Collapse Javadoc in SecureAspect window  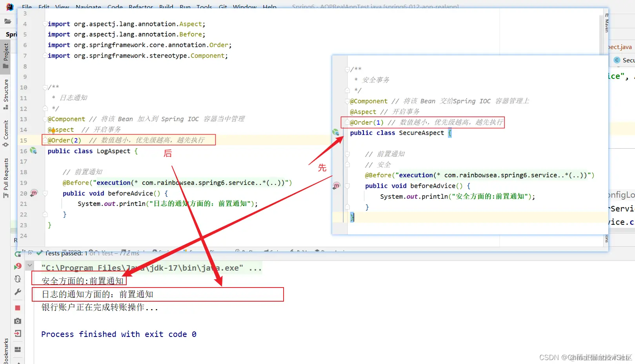(347, 69)
